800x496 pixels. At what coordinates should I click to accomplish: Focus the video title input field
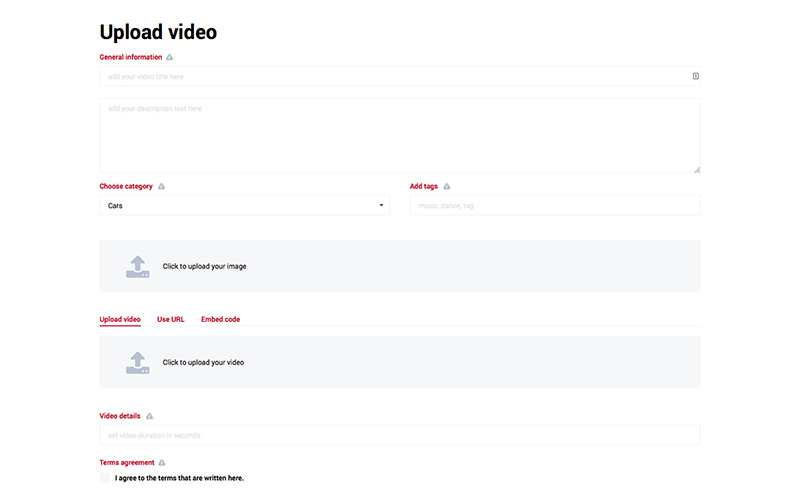(x=390, y=76)
